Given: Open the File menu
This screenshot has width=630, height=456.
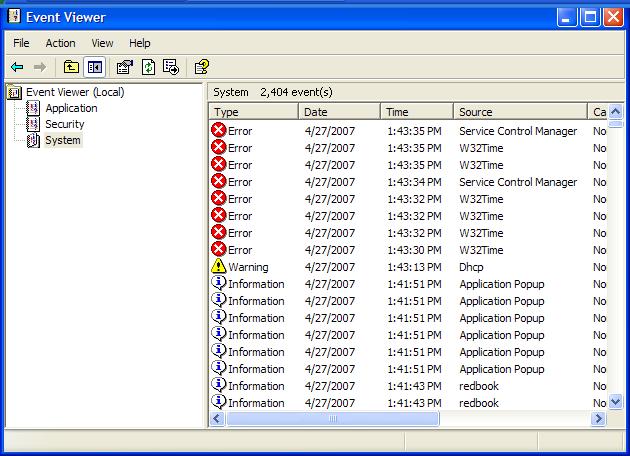Looking at the screenshot, I should click(x=21, y=43).
